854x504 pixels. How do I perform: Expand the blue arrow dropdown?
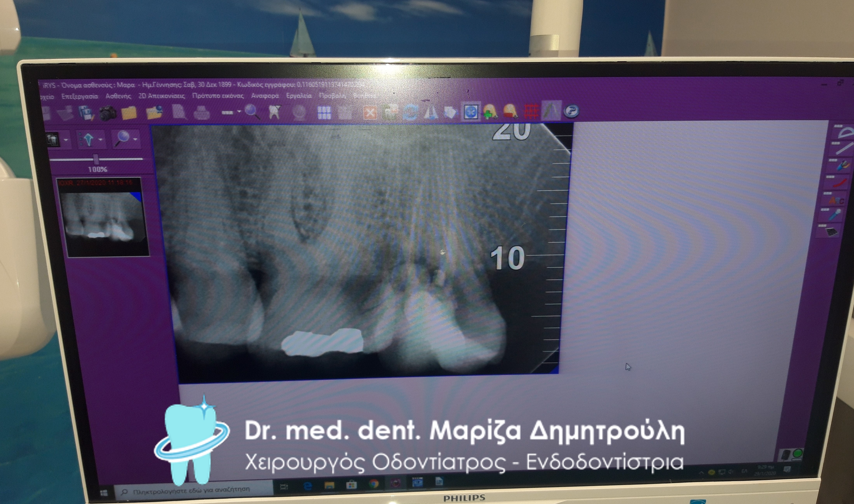coord(100,140)
